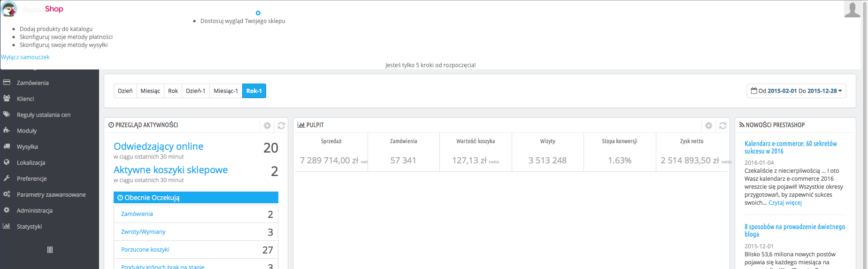Open the user avatar profile menu
Image resolution: width=868 pixels, height=269 pixels.
pyautogui.click(x=852, y=9)
